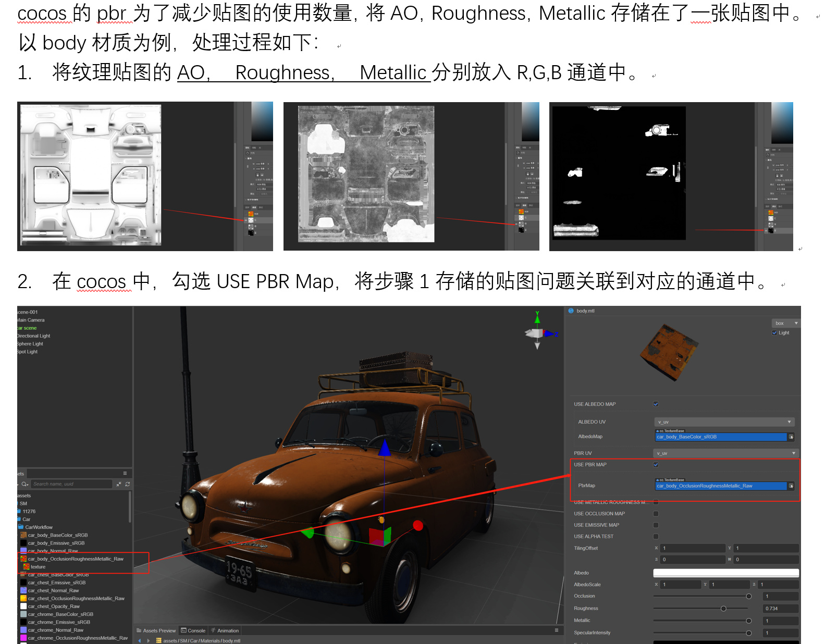Click the car_chest_Normal_Raw purple texture icon
Viewport: 825px width, 644px height.
tap(23, 590)
